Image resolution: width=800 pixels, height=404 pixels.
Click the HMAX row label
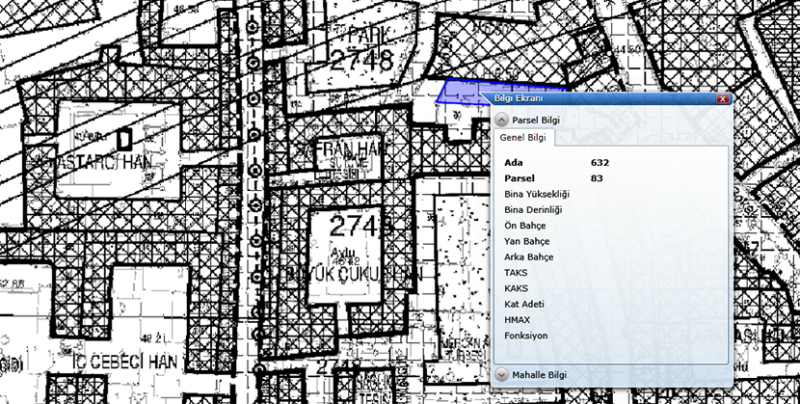(518, 320)
